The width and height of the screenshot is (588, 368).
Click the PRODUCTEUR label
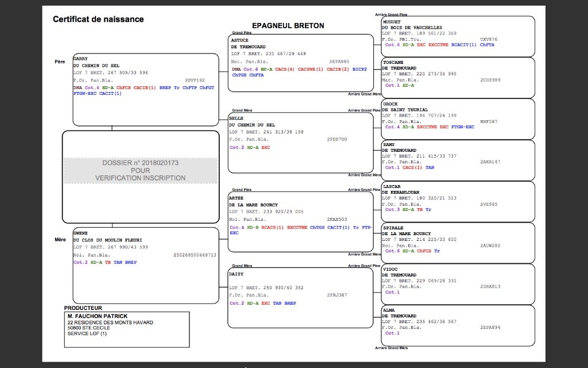tap(83, 308)
